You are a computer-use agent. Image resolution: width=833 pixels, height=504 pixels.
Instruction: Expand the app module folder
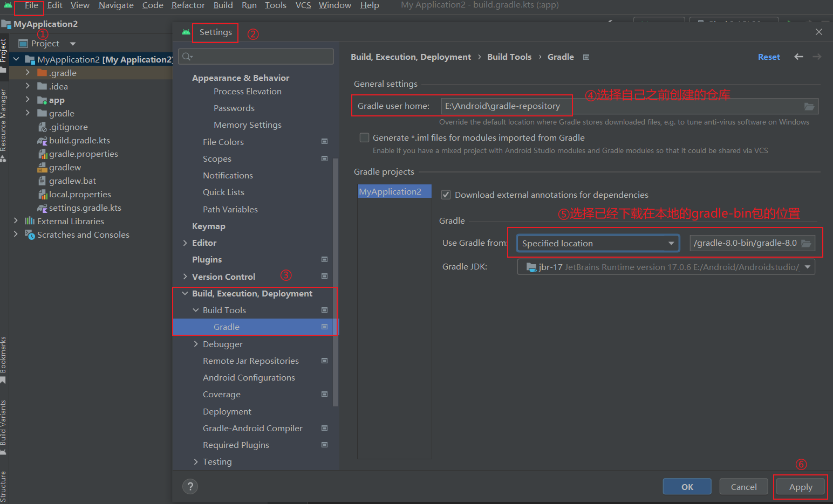tap(28, 100)
